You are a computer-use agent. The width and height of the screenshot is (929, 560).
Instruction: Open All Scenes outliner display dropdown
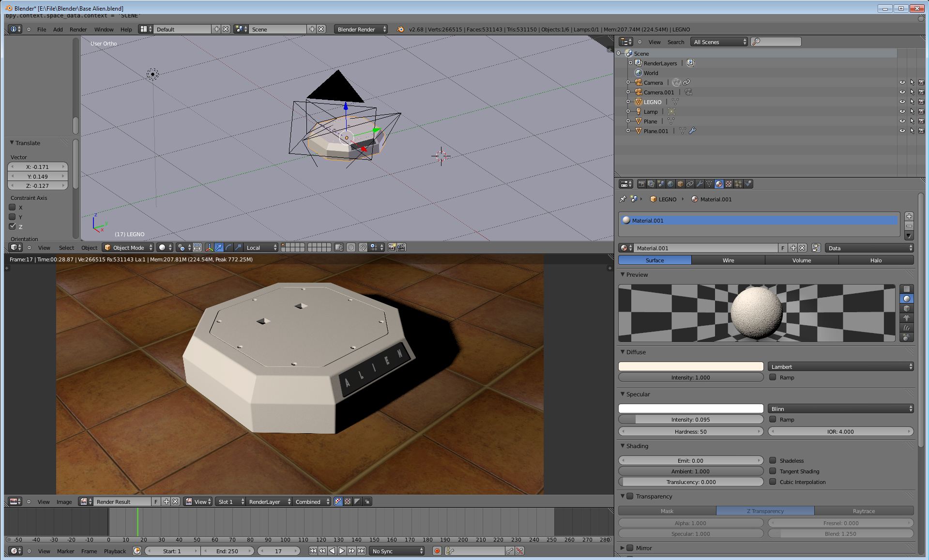pyautogui.click(x=719, y=42)
